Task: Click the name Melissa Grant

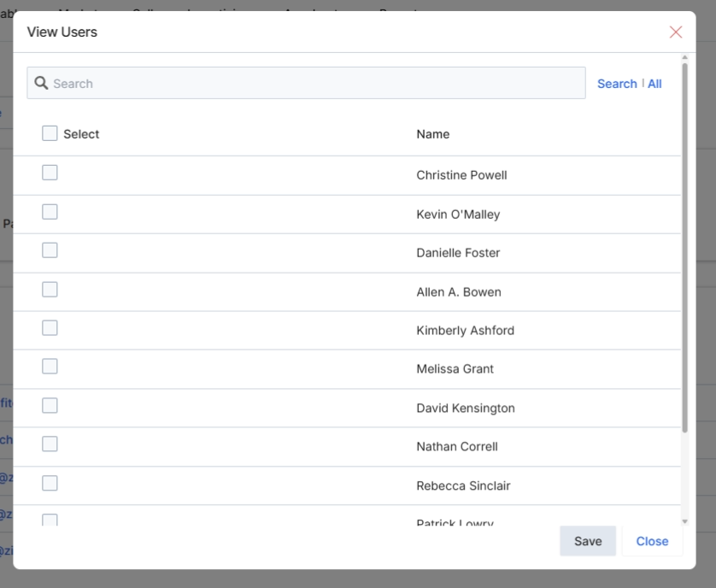Action: pos(455,368)
